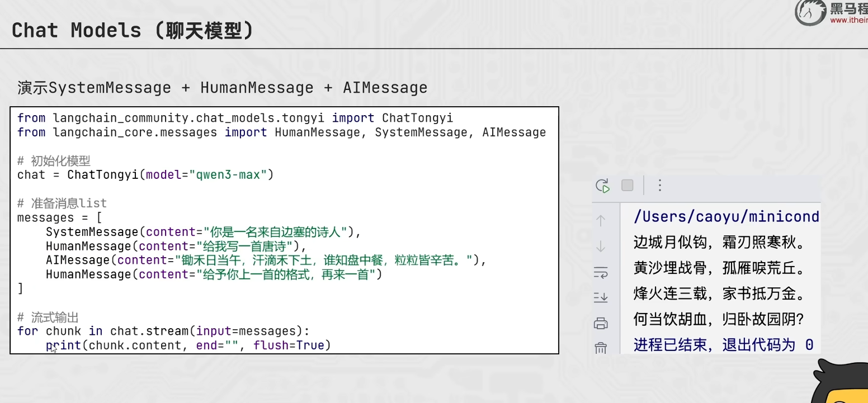
Task: Click the ChatTongyi import name on line one
Action: point(417,118)
